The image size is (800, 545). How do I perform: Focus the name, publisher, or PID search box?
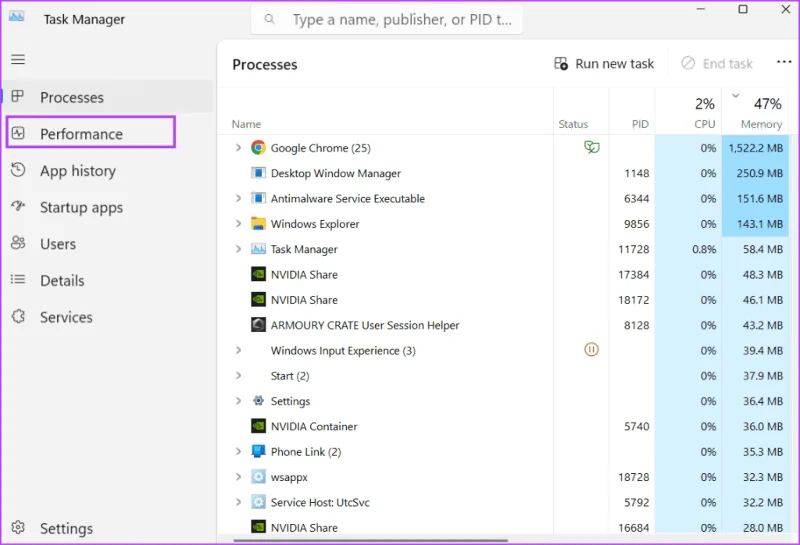pyautogui.click(x=387, y=19)
